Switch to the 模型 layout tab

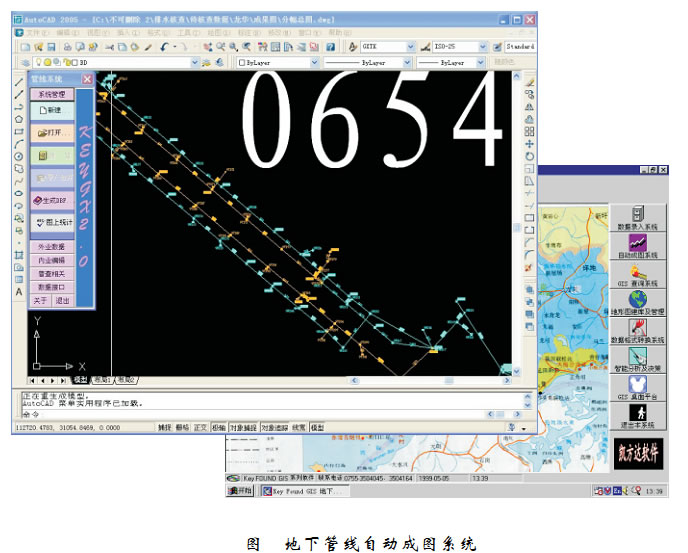coord(80,380)
